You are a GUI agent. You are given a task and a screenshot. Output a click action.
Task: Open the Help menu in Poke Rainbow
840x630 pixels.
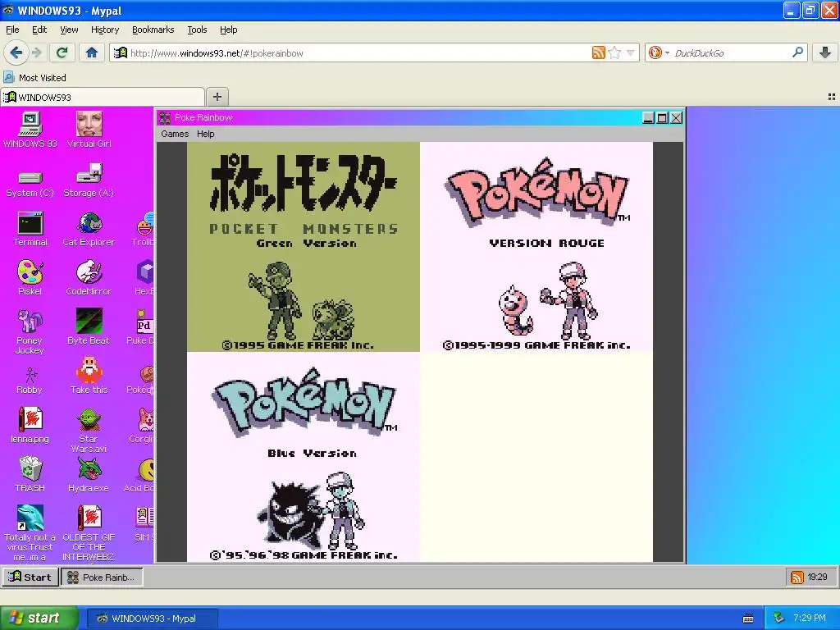(205, 134)
